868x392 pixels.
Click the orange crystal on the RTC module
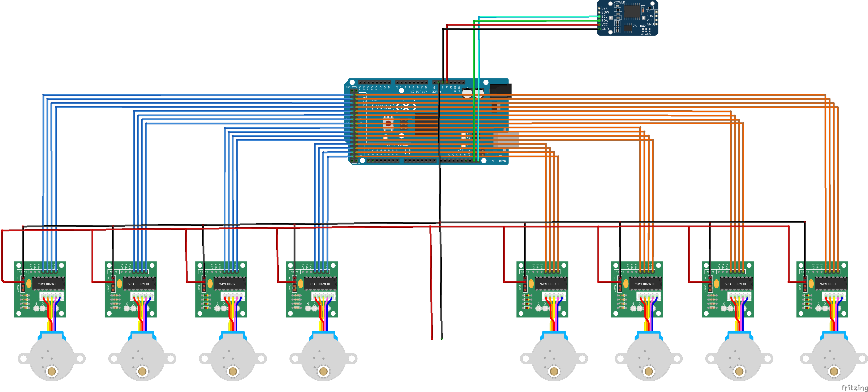tap(643, 10)
